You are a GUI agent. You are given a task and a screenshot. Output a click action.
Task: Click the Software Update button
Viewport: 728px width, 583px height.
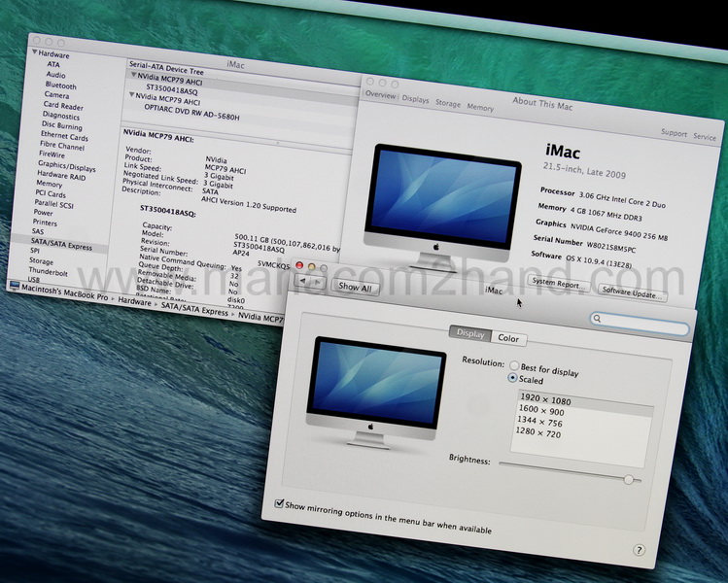pos(632,292)
